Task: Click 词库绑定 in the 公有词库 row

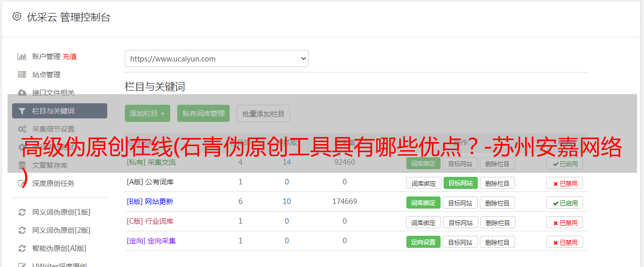Action: (x=423, y=183)
